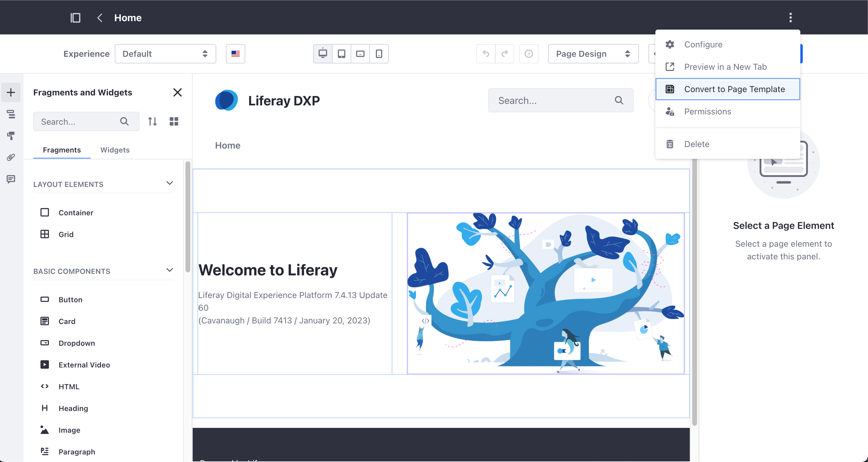Open the Comments sidebar icon
This screenshot has width=868, height=462.
click(x=11, y=179)
